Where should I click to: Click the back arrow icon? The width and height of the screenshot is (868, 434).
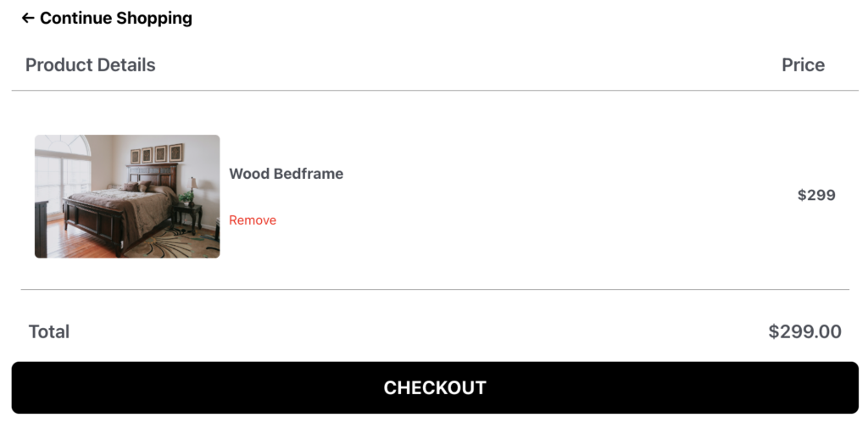click(x=28, y=18)
